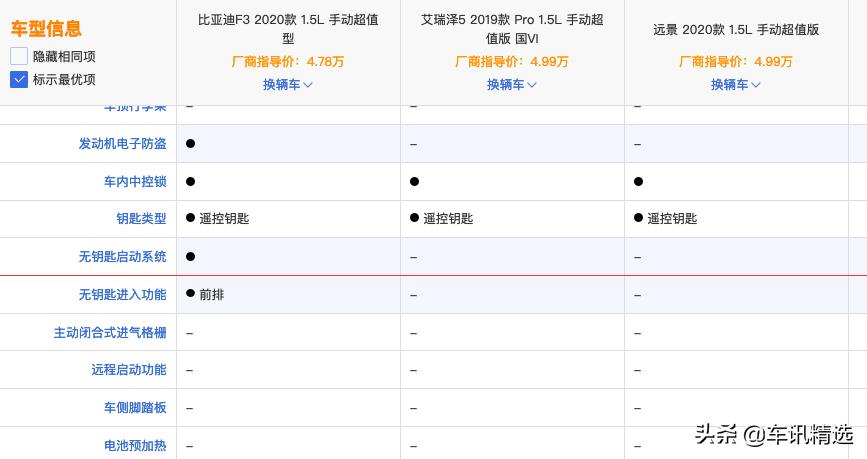Select the 发动机电子防盗 row label
867x459 pixels.
click(x=122, y=144)
